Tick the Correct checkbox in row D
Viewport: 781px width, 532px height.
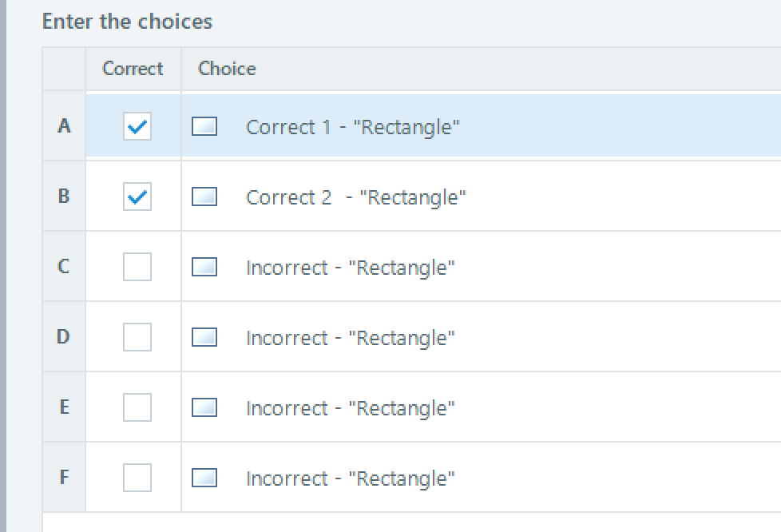click(137, 337)
